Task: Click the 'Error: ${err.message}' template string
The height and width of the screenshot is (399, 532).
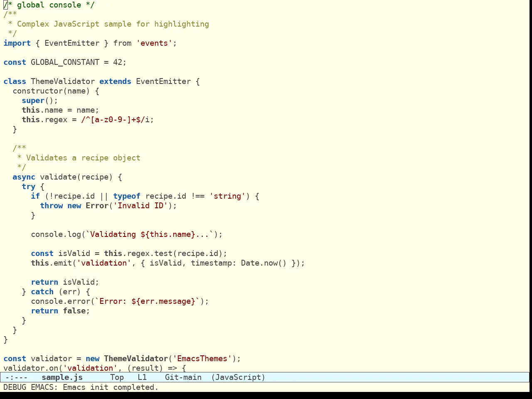Action: [148, 301]
